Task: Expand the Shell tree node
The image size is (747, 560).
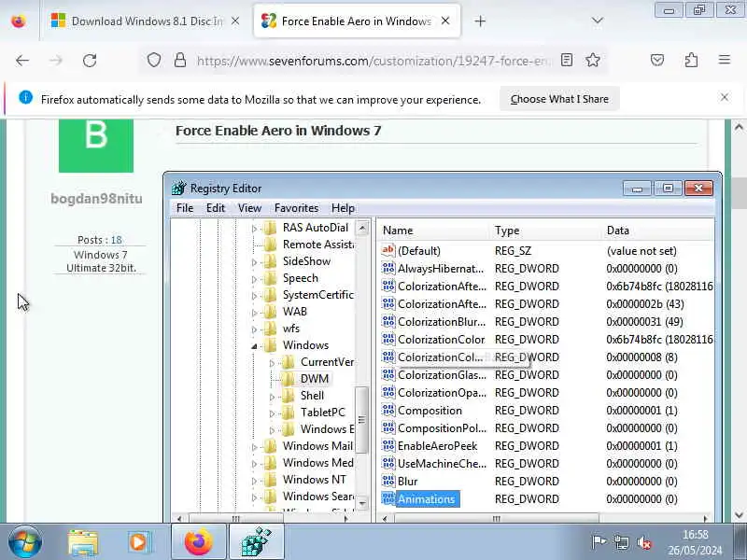Action: point(272,397)
